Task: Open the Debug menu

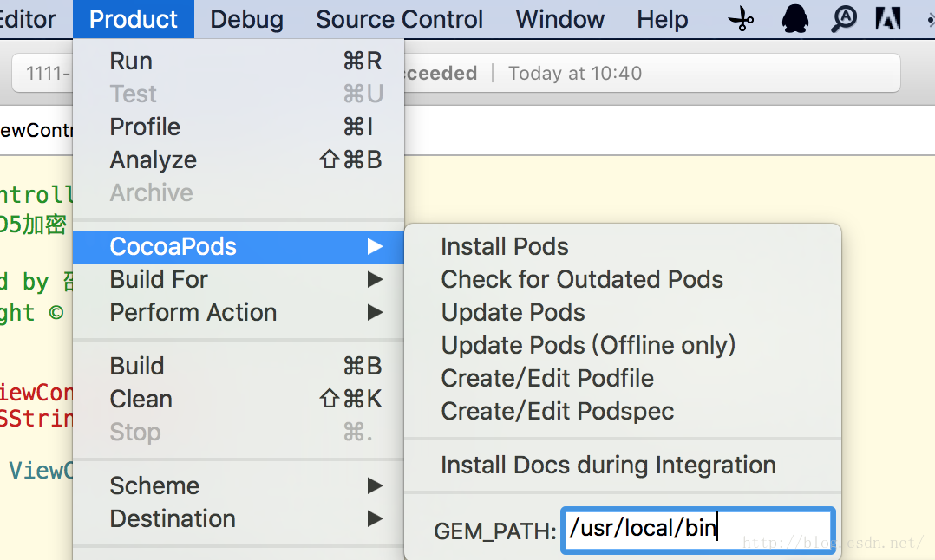Action: 246,19
